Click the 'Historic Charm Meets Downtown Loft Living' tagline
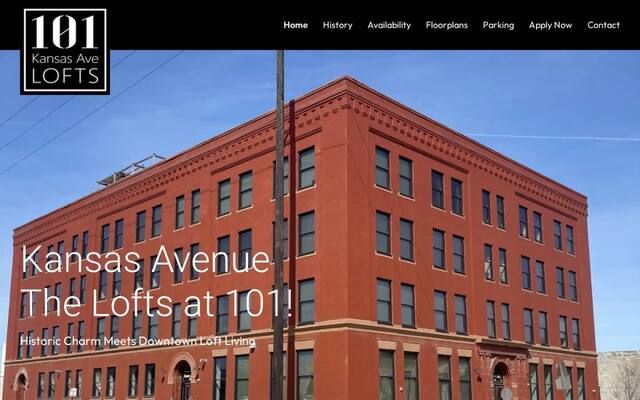 [138, 341]
